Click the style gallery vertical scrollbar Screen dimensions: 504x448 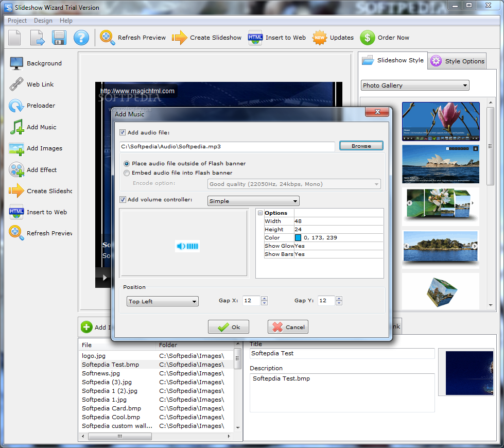click(490, 147)
